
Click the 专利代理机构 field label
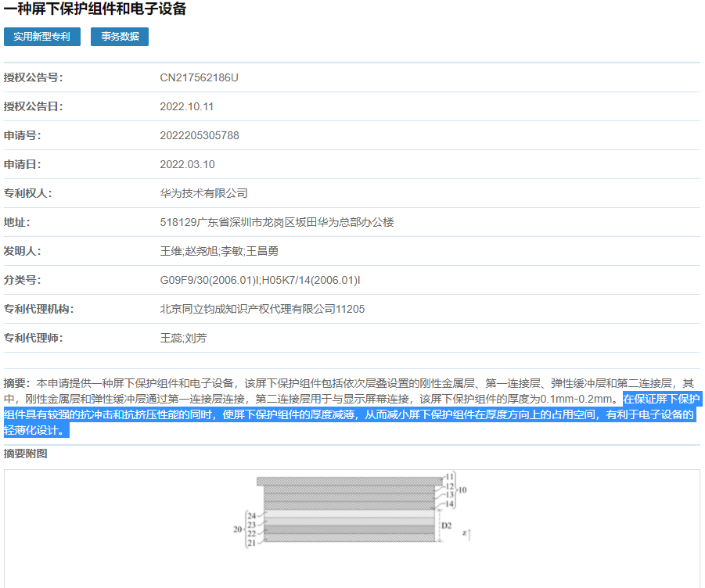[x=38, y=309]
